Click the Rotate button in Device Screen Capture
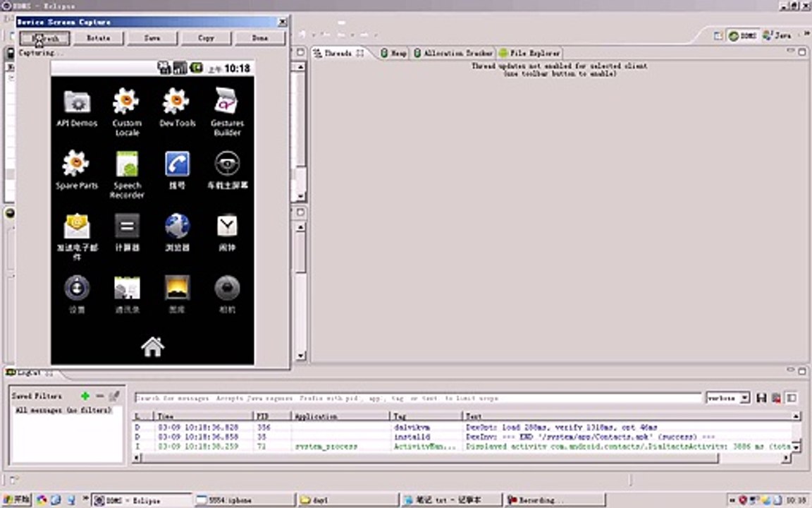The width and height of the screenshot is (812, 508). pos(99,38)
